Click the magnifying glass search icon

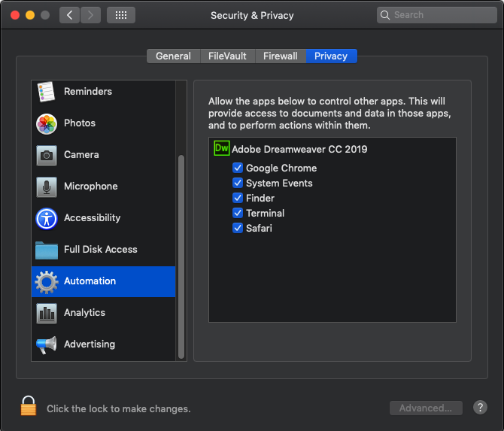384,15
